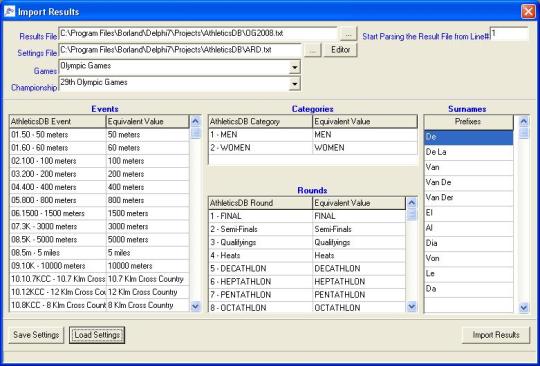Select round row 3 - Qualifyings
The image size is (540, 366).
(307, 242)
